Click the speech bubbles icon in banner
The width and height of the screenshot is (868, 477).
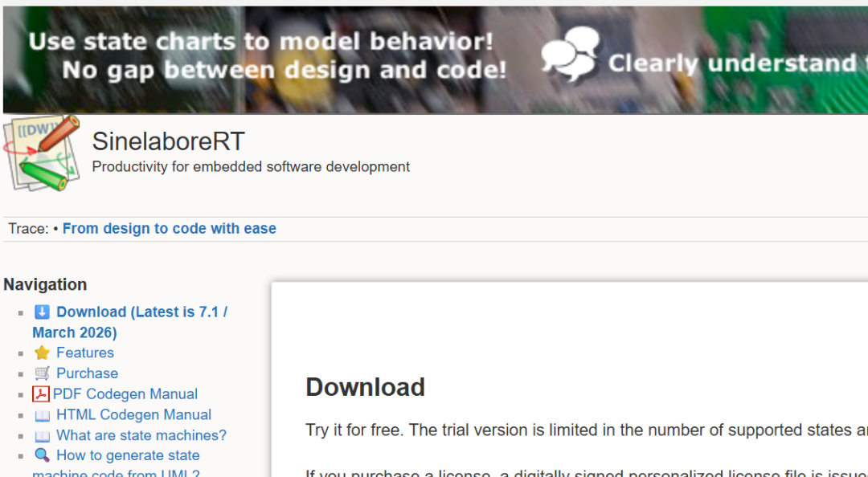coord(571,54)
